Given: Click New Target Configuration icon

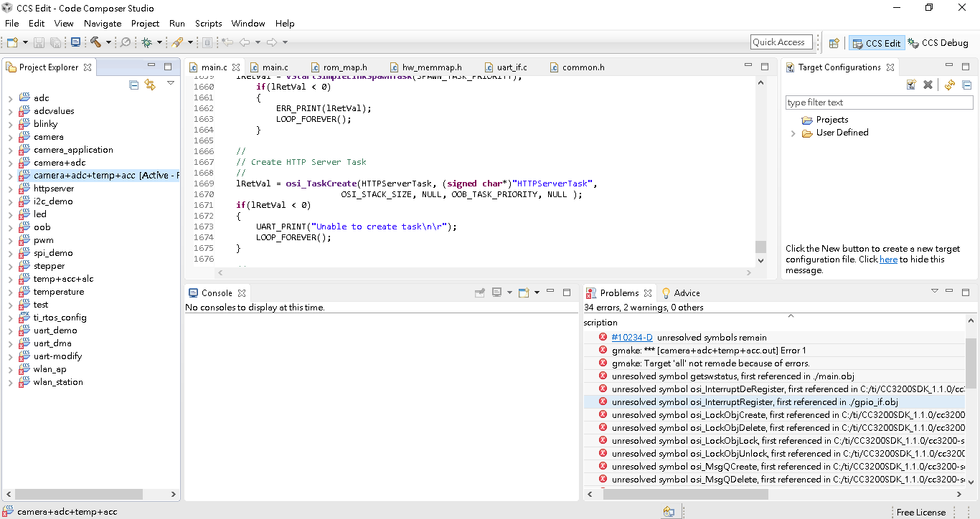Looking at the screenshot, I should point(911,85).
